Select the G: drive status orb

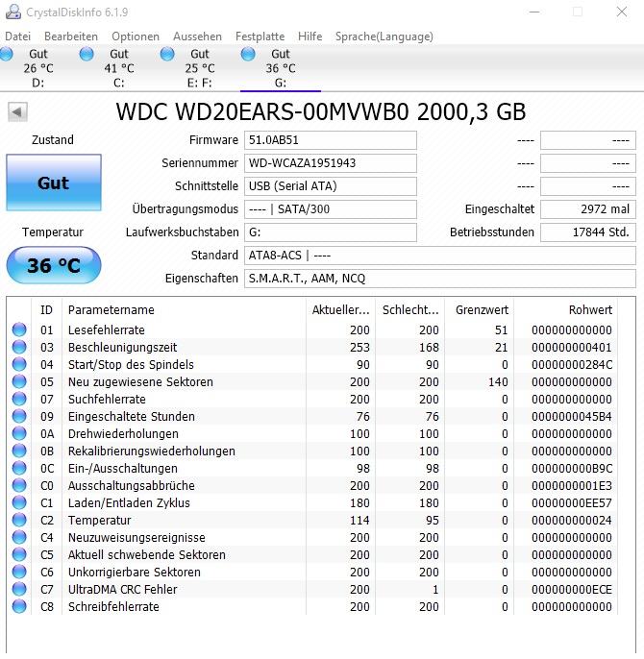pos(248,54)
